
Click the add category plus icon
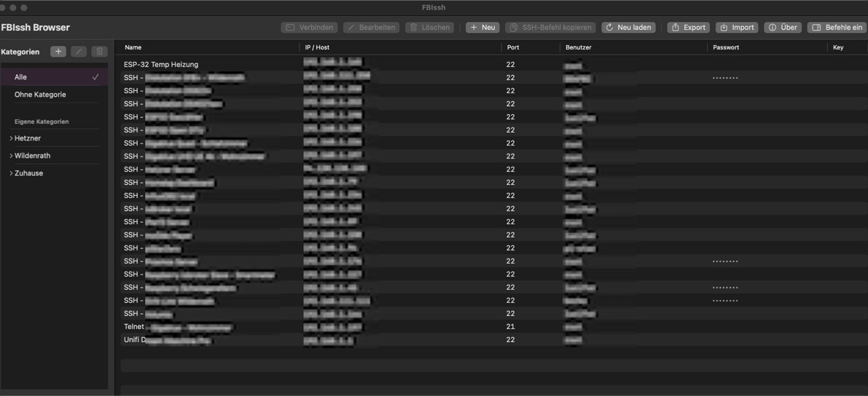pos(58,52)
